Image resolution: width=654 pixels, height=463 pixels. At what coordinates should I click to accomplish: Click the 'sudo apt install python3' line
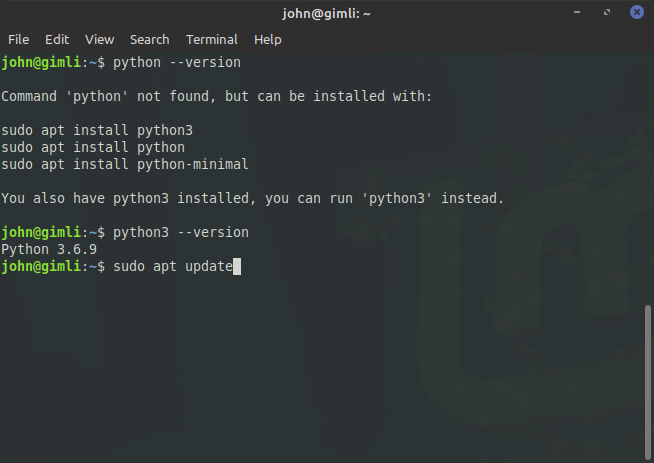(x=97, y=131)
